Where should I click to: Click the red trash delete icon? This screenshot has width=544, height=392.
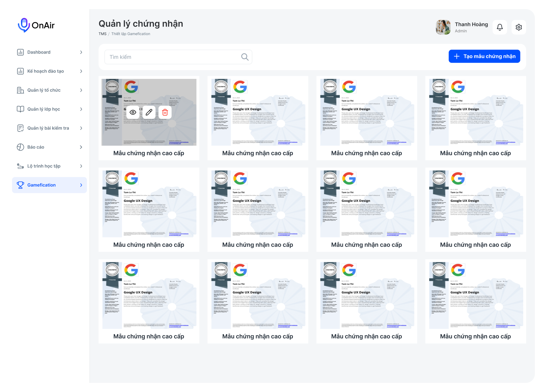click(x=165, y=112)
